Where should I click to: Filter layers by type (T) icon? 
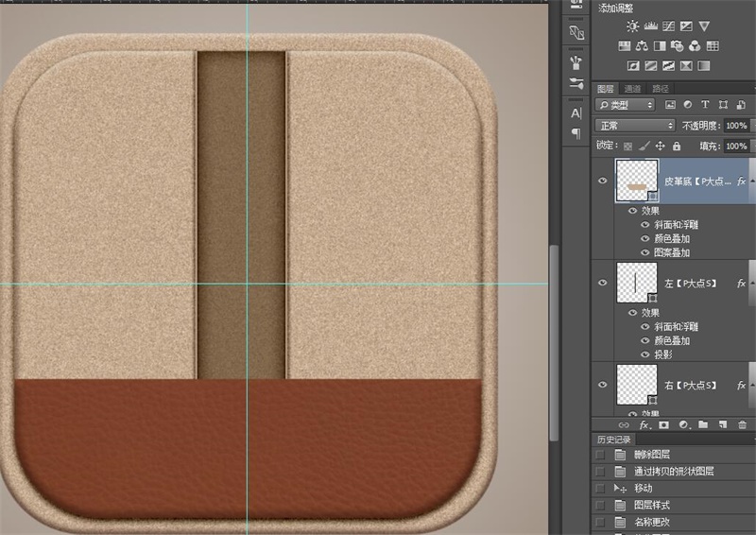pos(705,105)
